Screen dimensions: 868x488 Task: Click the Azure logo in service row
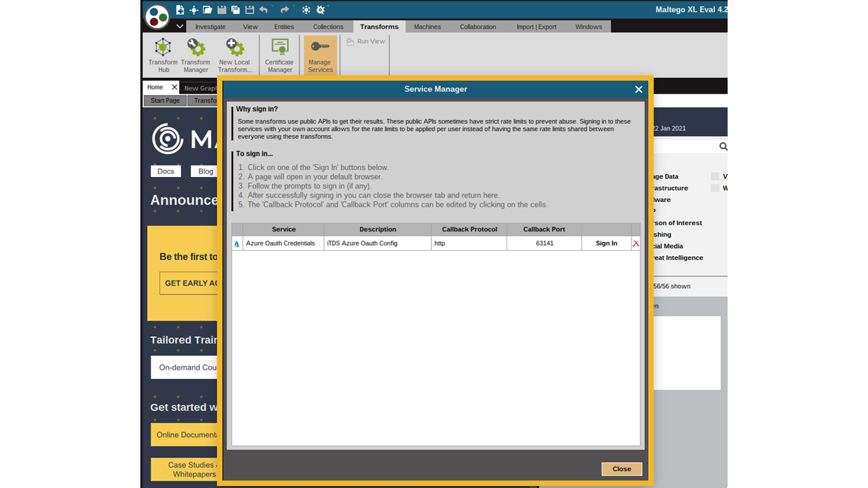point(237,243)
